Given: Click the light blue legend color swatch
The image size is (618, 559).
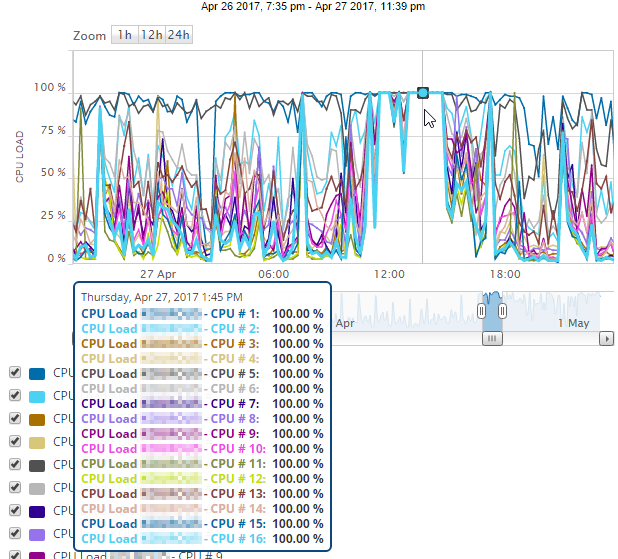Looking at the screenshot, I should point(37,397).
